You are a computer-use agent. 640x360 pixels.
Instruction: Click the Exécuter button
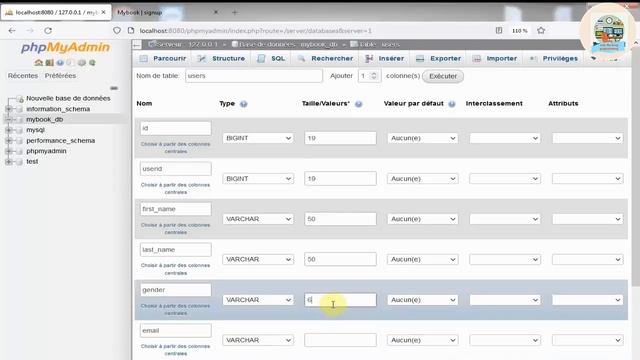point(443,76)
